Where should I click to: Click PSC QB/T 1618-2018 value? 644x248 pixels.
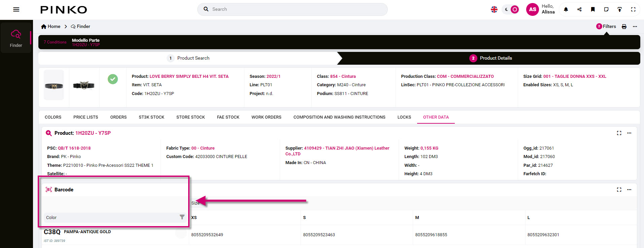(74, 148)
